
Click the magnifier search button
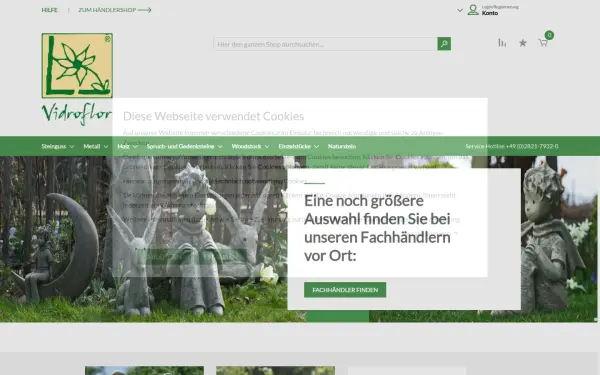tap(444, 44)
